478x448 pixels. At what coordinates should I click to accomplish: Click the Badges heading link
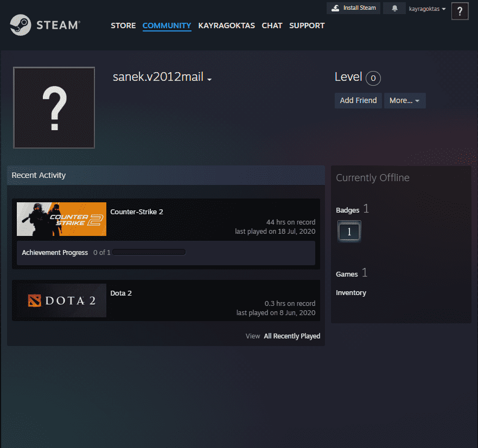click(x=347, y=210)
